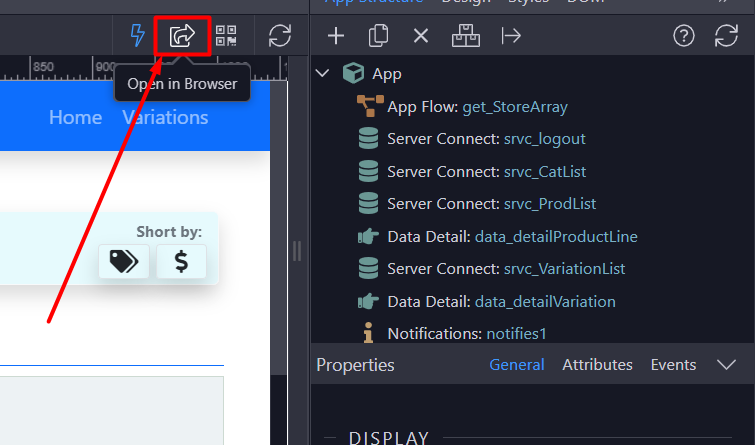This screenshot has height=445, width=755.
Task: Sort by tags button
Action: point(124,262)
